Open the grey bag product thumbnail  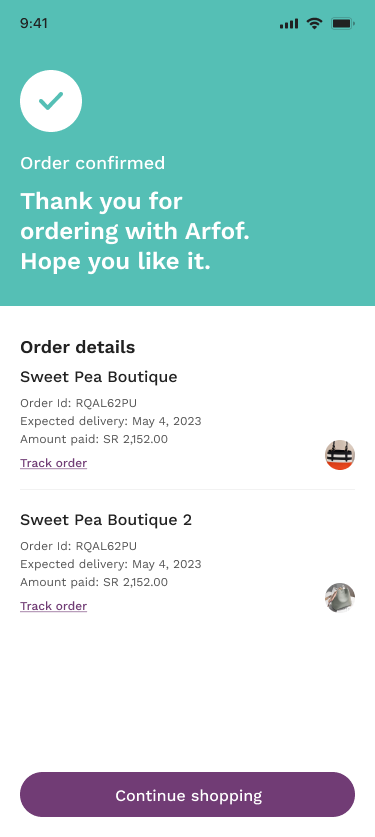click(340, 598)
